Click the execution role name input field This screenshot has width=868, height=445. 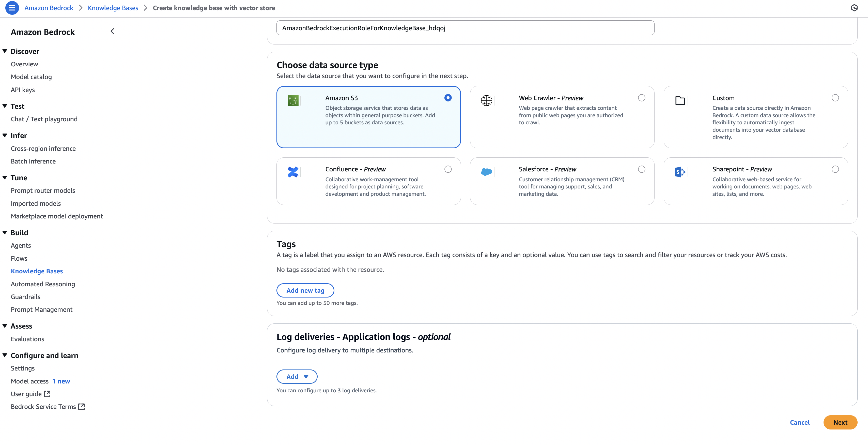pyautogui.click(x=465, y=28)
